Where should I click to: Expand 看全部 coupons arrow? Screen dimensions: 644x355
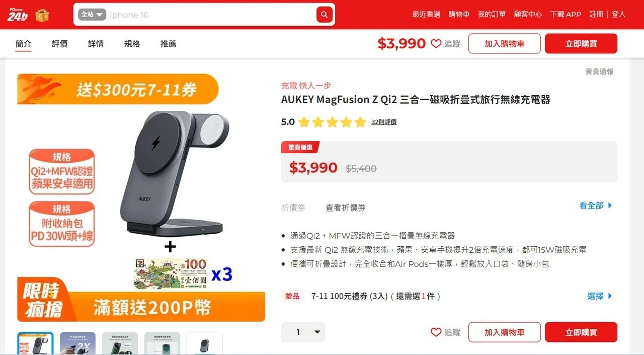click(596, 205)
